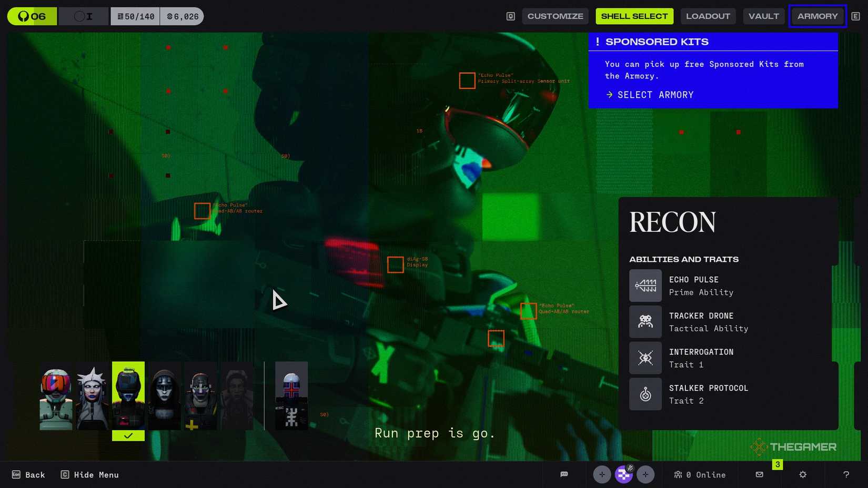This screenshot has height=488, width=868.
Task: Click the Back button
Action: (x=28, y=474)
